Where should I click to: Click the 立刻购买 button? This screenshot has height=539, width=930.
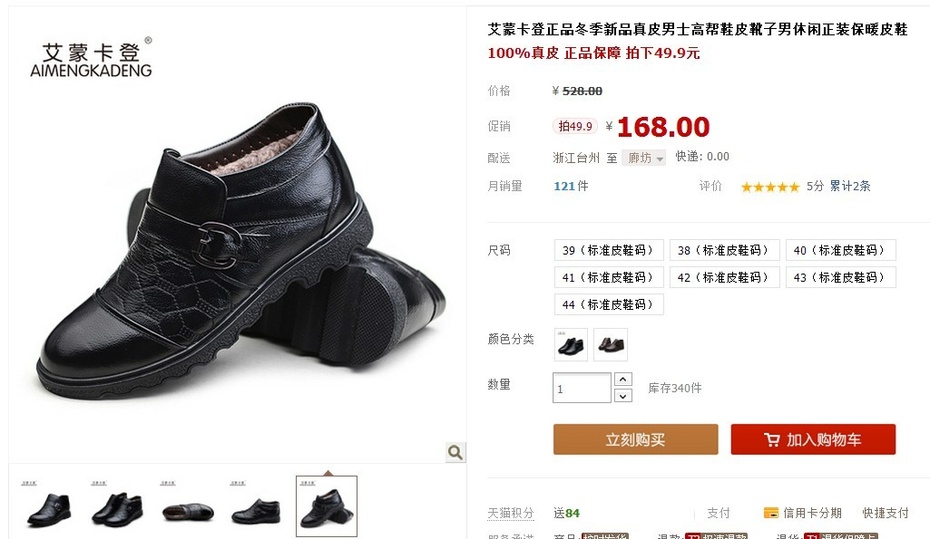coord(635,439)
